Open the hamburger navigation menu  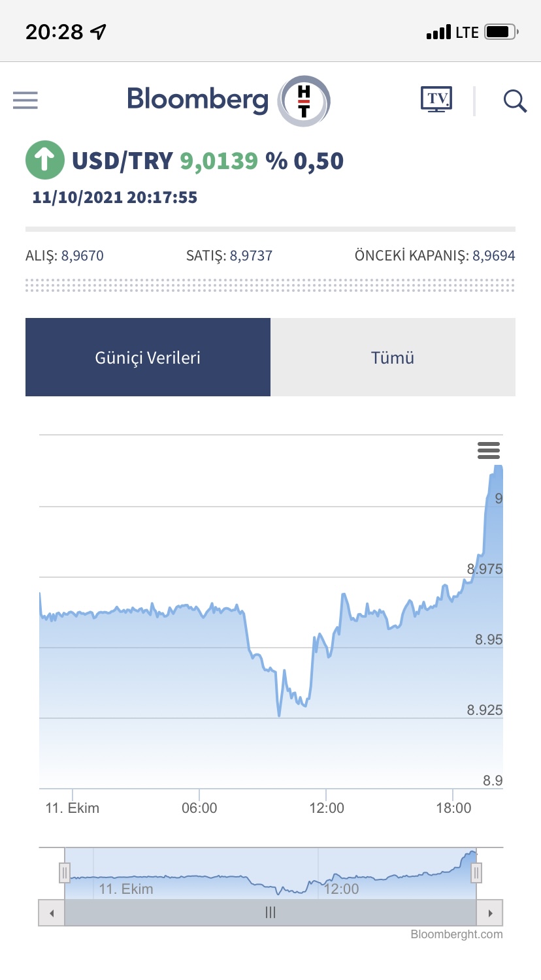(x=25, y=101)
